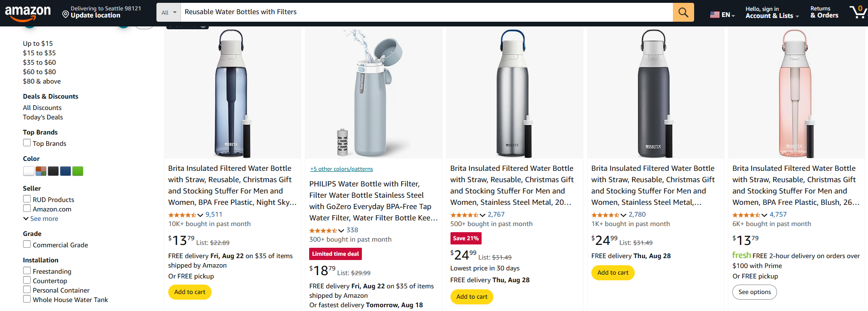This screenshot has height=311, width=868.
Task: Click the Amazon logo
Action: (x=28, y=12)
